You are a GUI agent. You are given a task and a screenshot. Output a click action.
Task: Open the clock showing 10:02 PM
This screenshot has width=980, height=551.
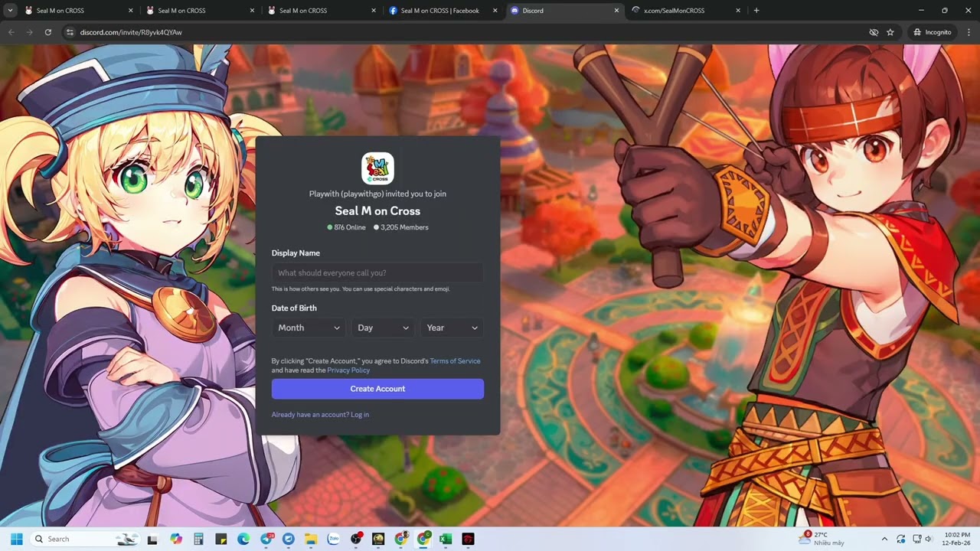pyautogui.click(x=957, y=539)
